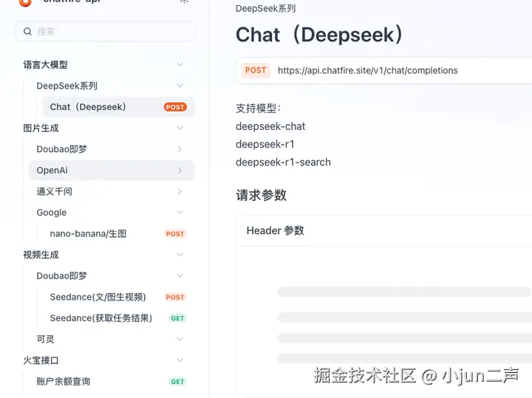Click GET badge beside 账户余额查询
532x398 pixels.
pos(177,382)
